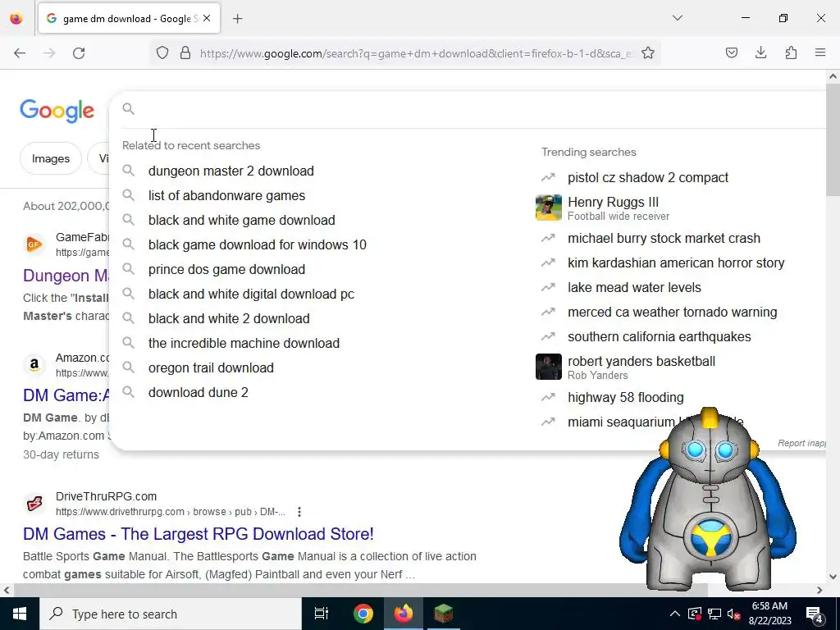Click search icon beside 'oregon trail download'
The width and height of the screenshot is (840, 630).
coord(128,367)
